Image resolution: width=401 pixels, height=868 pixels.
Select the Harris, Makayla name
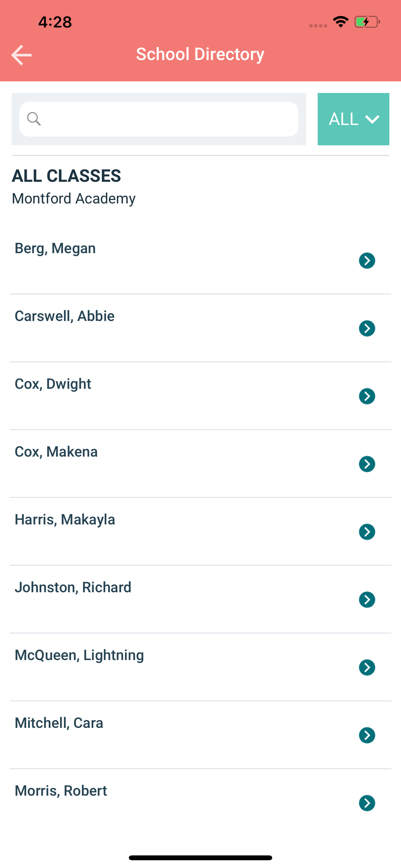65,520
